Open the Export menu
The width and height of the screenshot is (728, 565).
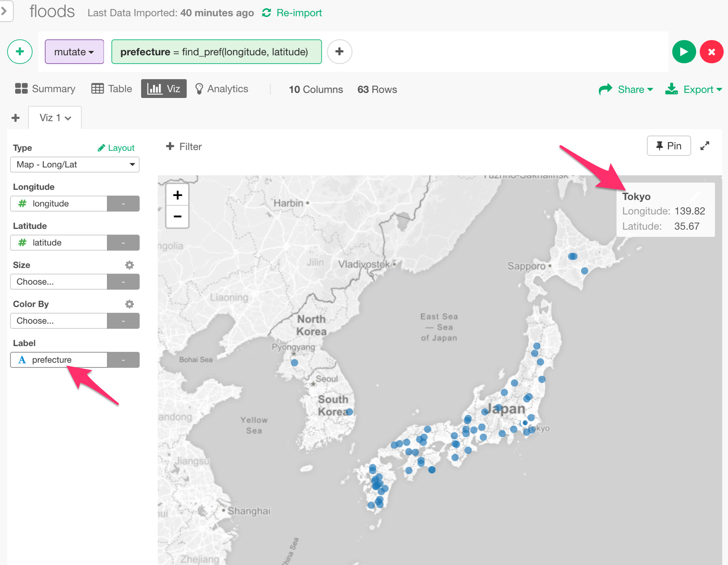pyautogui.click(x=698, y=89)
